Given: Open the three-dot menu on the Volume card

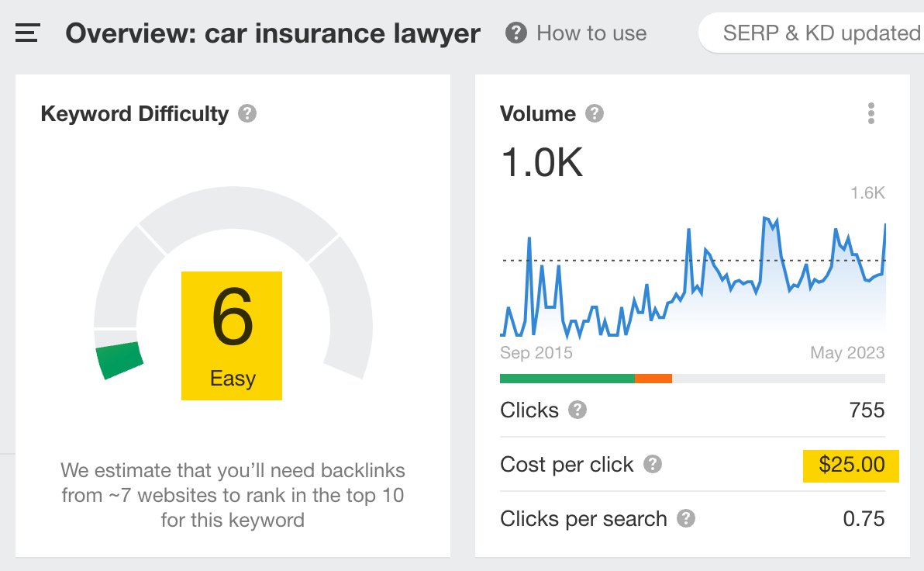Looking at the screenshot, I should (871, 113).
